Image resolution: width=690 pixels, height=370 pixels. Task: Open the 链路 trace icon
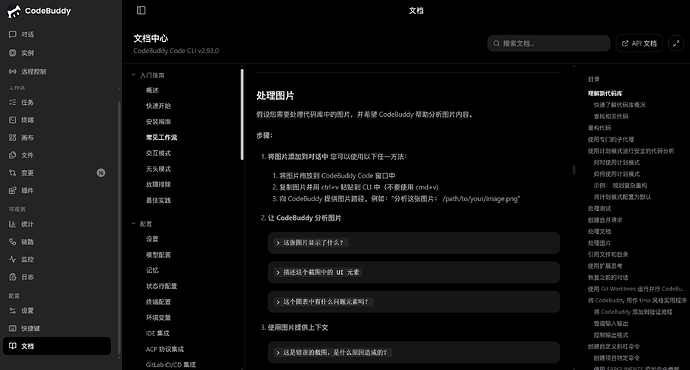click(12, 242)
